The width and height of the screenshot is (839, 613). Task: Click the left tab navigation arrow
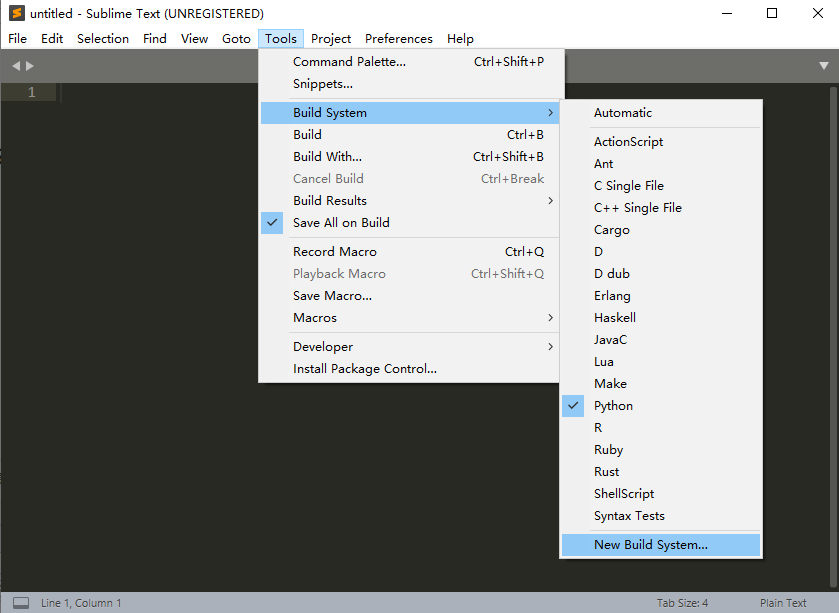click(x=16, y=66)
